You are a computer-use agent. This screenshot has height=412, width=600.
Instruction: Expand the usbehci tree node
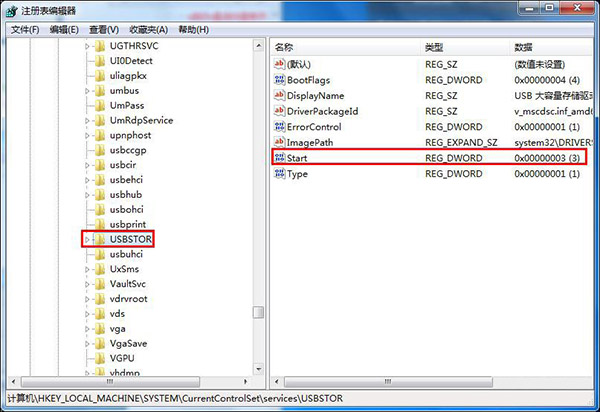coord(87,180)
